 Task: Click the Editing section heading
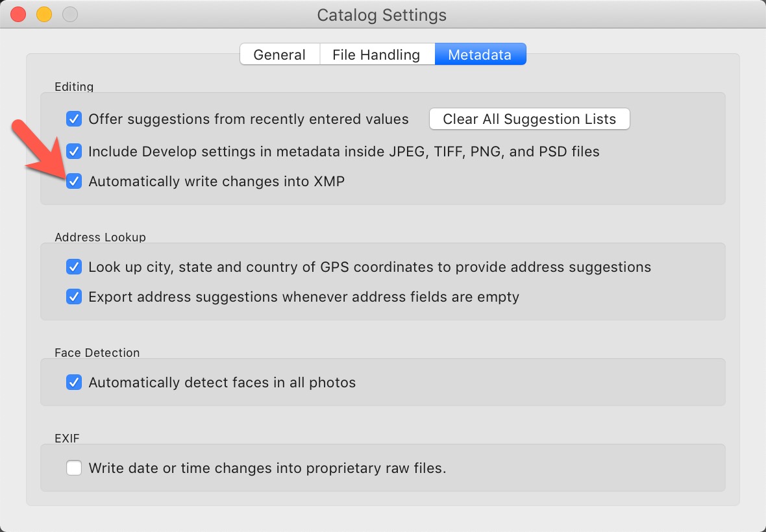[74, 86]
